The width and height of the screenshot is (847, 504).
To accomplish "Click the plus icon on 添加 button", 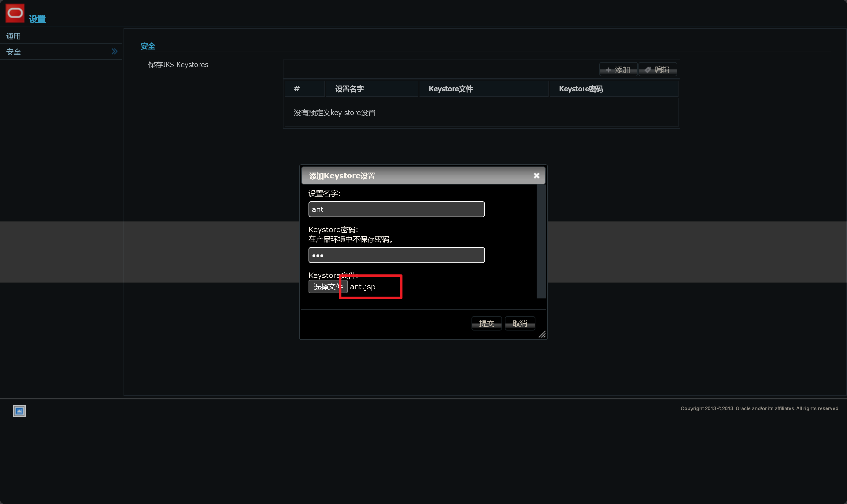I will coord(608,70).
